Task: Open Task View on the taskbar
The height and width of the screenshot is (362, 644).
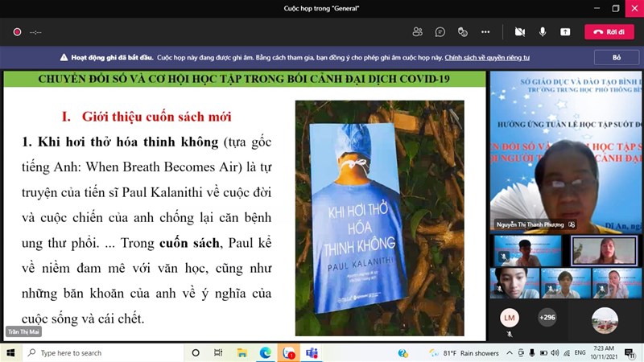Action: (x=218, y=352)
